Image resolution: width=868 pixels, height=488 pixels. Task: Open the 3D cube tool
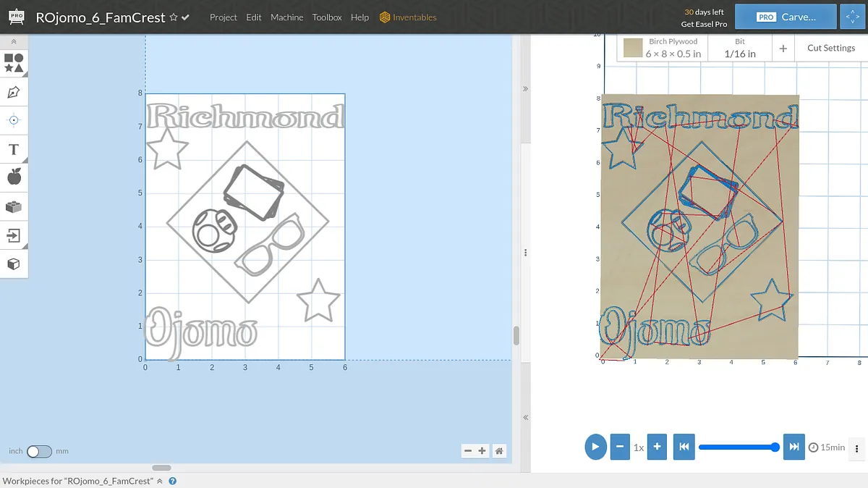[14, 264]
